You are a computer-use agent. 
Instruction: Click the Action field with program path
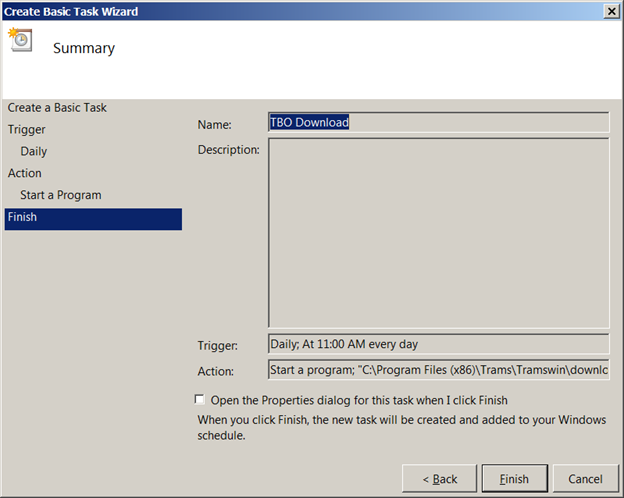439,370
